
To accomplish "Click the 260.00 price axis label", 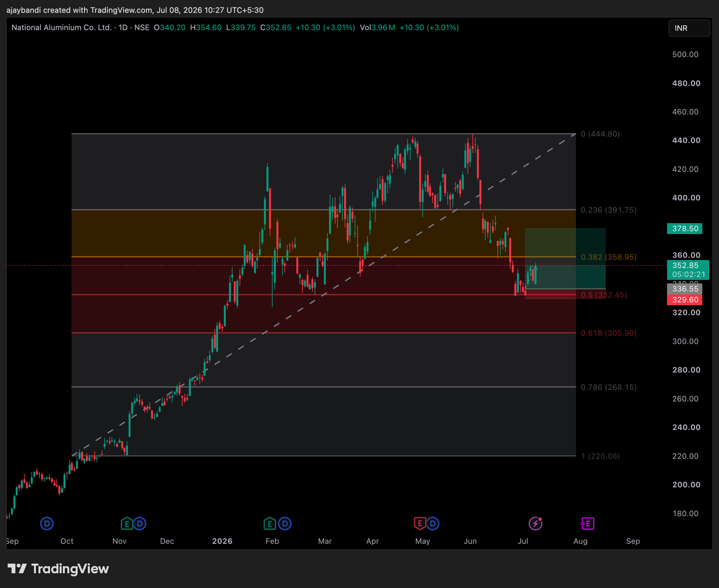I will 685,399.
